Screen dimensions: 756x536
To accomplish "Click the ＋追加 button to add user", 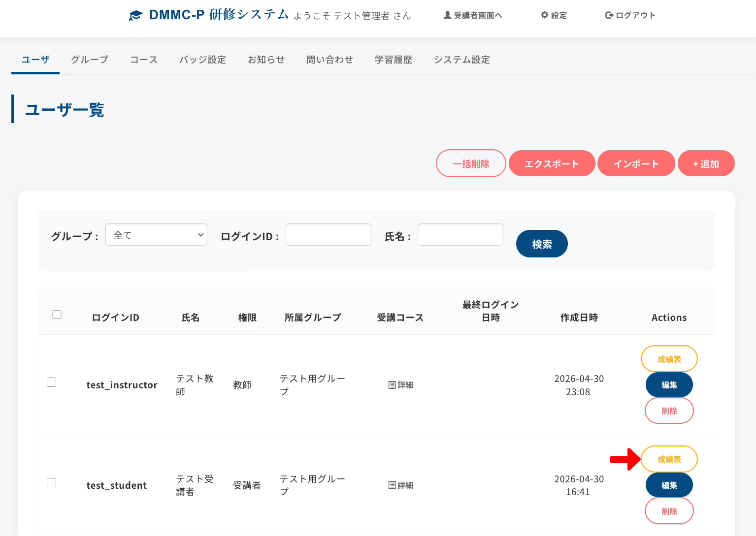I will (706, 163).
